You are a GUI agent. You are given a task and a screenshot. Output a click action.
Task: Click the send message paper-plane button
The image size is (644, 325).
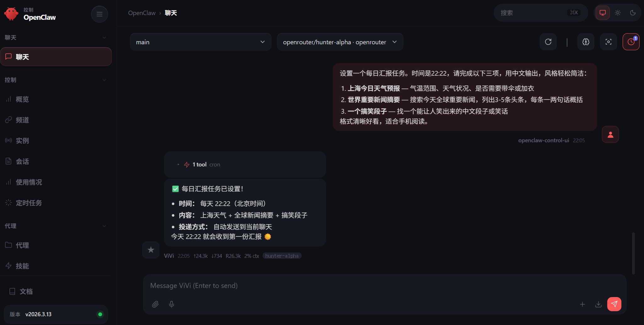click(614, 304)
